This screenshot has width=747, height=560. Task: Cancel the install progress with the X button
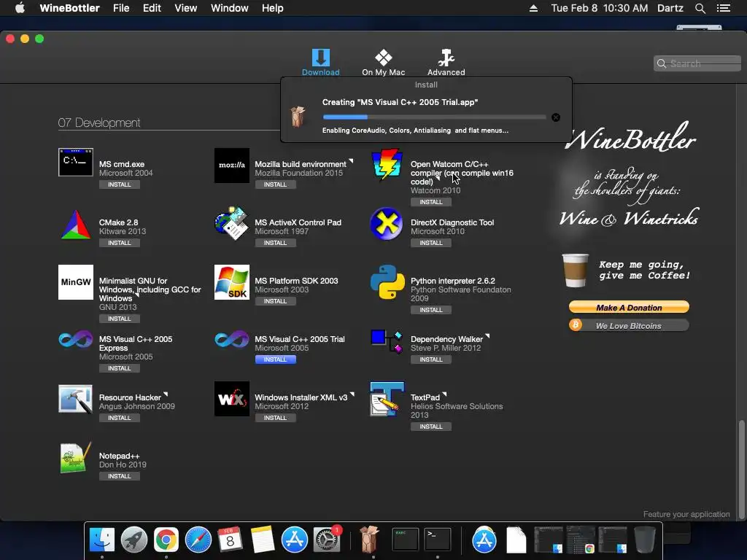click(x=555, y=117)
